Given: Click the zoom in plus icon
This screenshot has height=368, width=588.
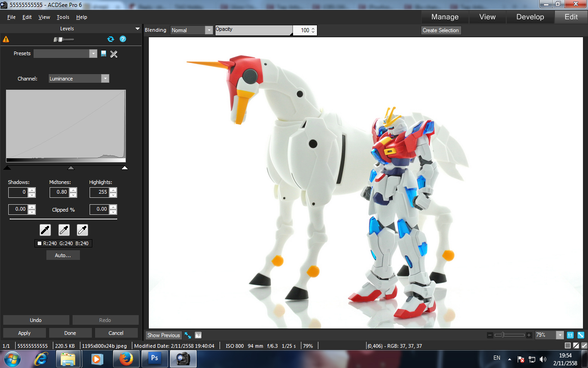Looking at the screenshot, I should click(x=529, y=335).
